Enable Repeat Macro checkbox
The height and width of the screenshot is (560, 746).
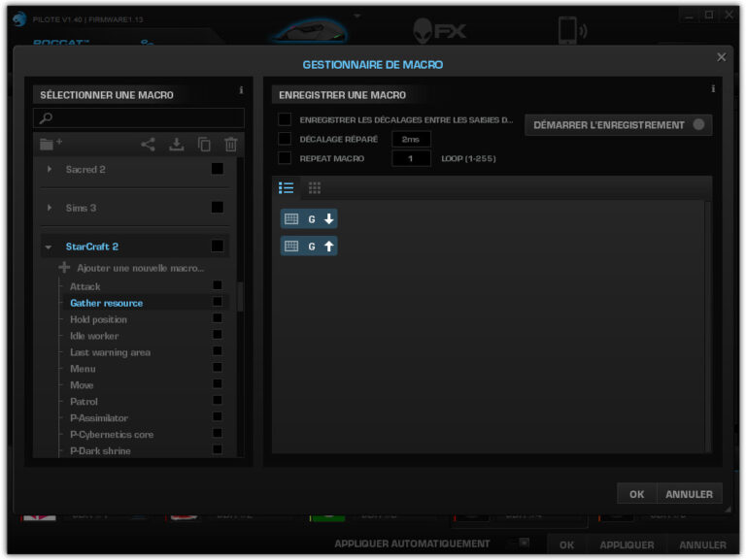click(x=285, y=158)
